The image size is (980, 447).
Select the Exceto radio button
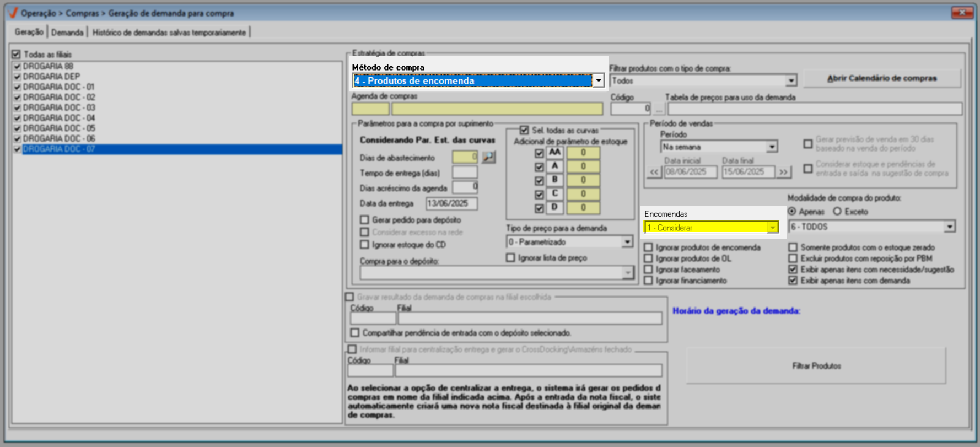point(838,212)
